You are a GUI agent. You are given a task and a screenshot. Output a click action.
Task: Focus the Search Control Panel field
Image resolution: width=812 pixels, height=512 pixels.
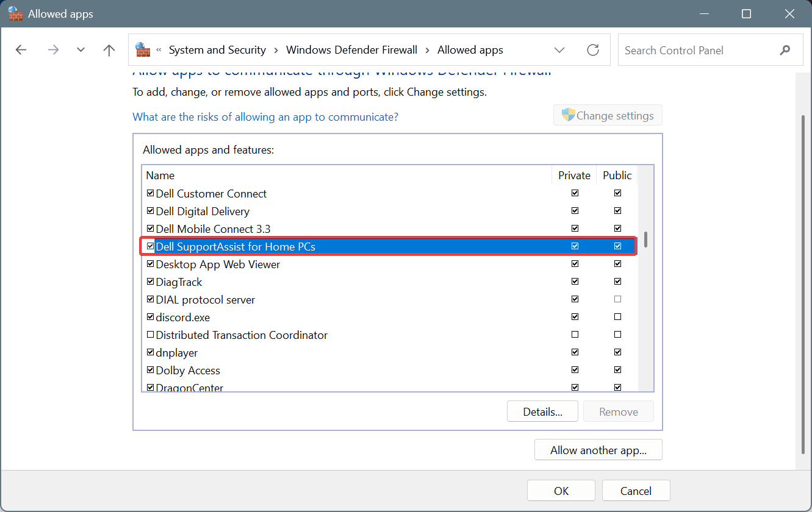(710, 50)
